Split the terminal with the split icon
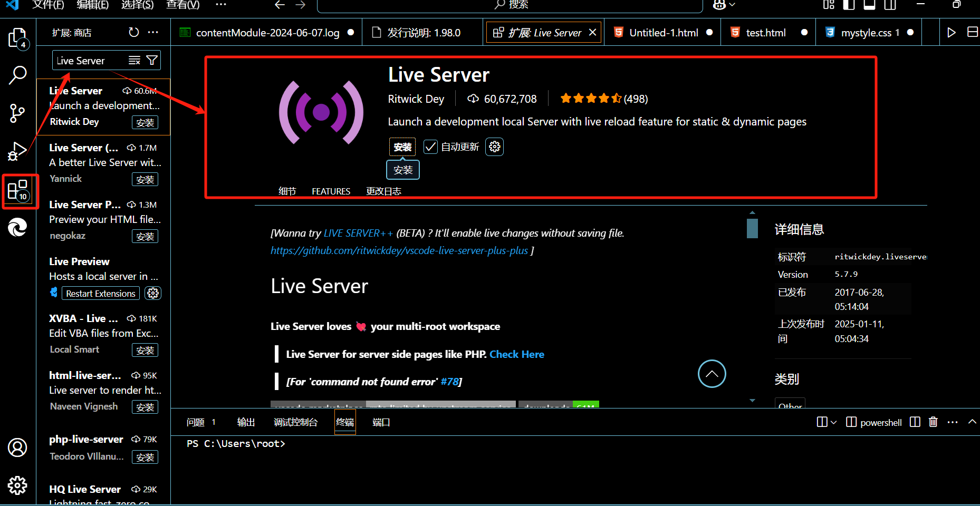 (915, 422)
